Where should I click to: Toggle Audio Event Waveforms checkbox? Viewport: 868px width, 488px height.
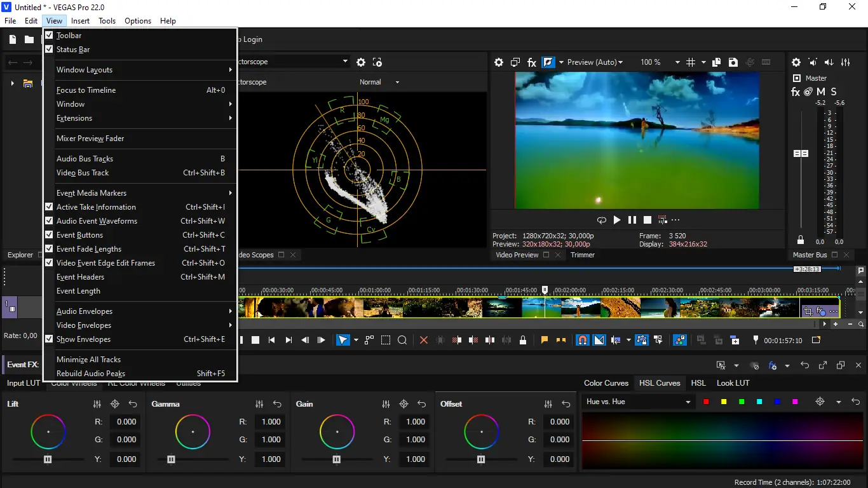point(97,221)
